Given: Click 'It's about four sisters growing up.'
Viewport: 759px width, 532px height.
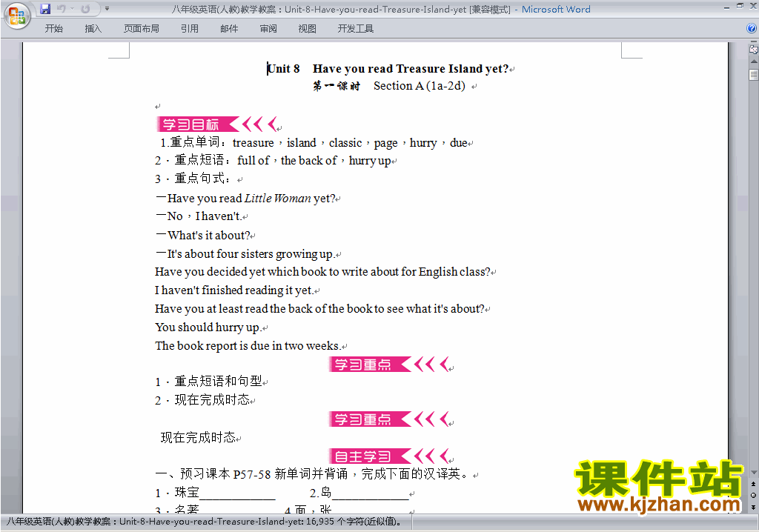Looking at the screenshot, I should tap(245, 254).
